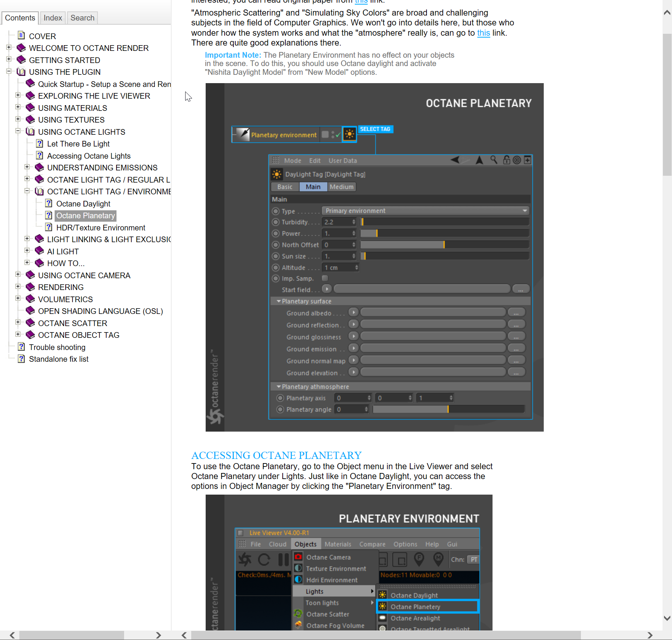Click the vertical scrollbar down arrow
Viewport: 672px width, 640px height.
[x=667, y=618]
